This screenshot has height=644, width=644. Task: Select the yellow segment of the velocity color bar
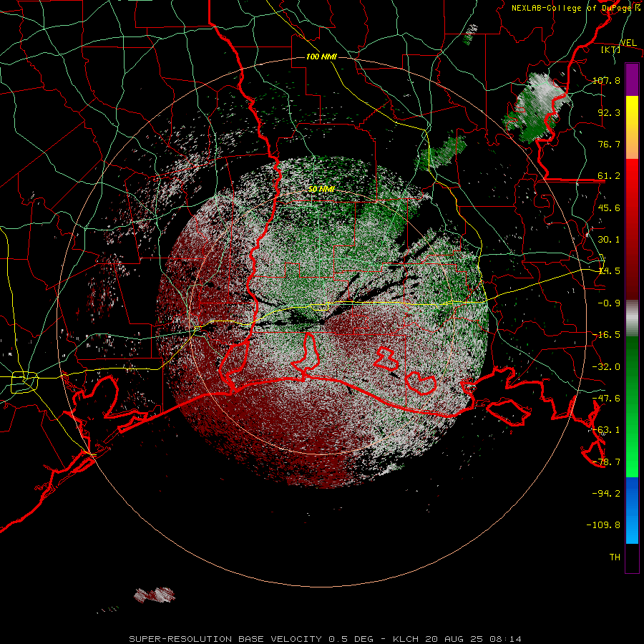tap(632, 112)
